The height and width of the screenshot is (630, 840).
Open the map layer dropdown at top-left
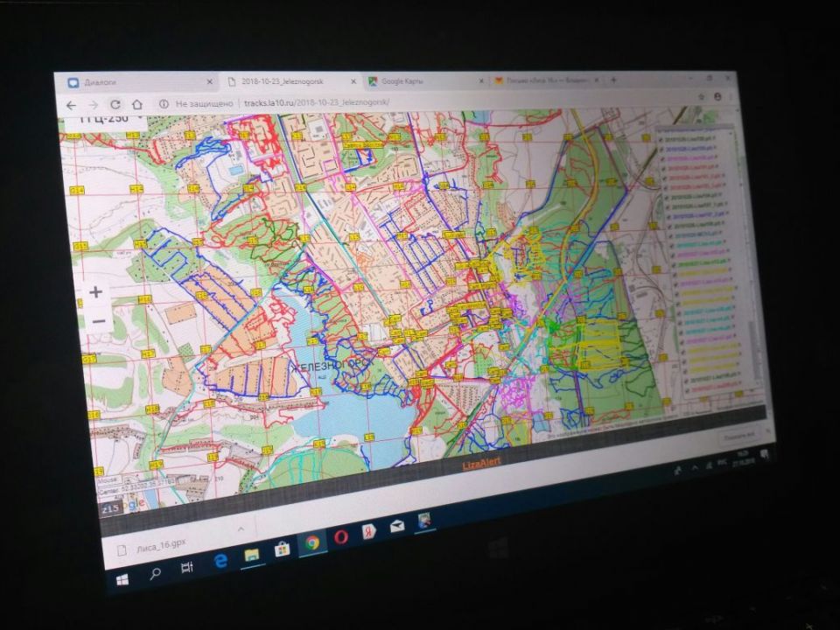click(x=140, y=121)
